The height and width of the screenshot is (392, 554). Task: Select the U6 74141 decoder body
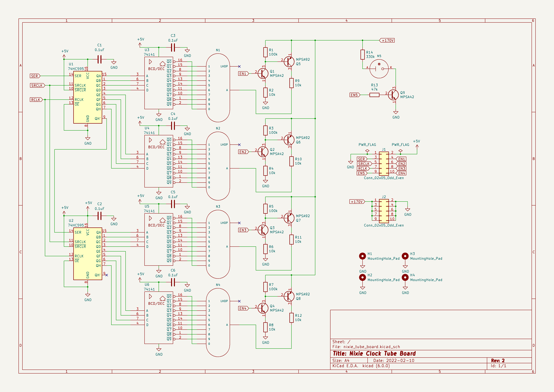pyautogui.click(x=159, y=317)
